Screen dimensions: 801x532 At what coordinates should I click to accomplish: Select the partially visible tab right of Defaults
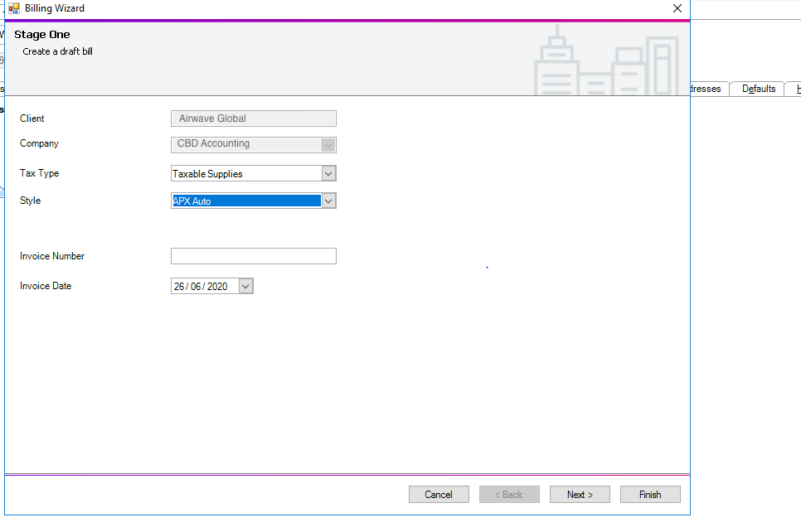click(794, 89)
